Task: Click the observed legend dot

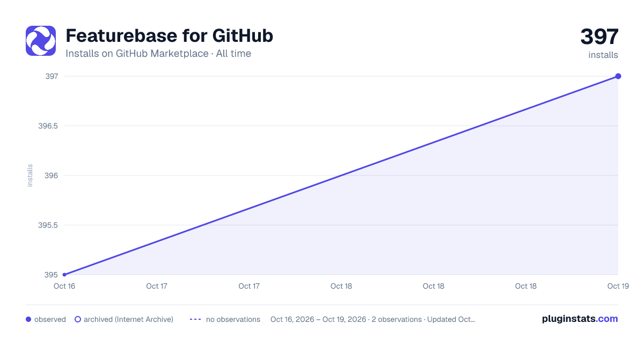Action: click(28, 319)
